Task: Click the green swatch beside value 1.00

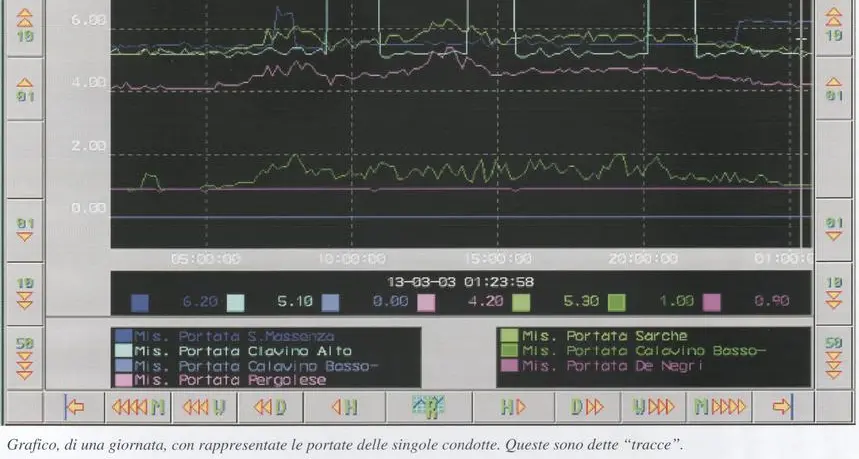Action: (x=616, y=302)
